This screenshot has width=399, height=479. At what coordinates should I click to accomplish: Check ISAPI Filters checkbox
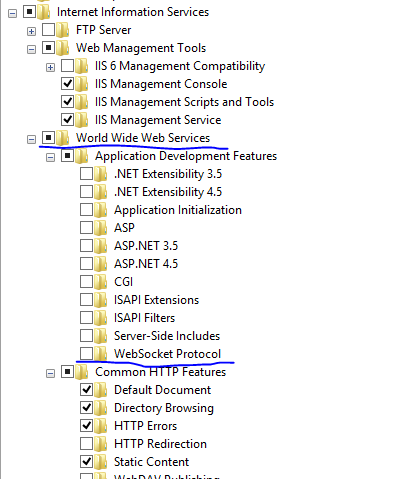86,318
